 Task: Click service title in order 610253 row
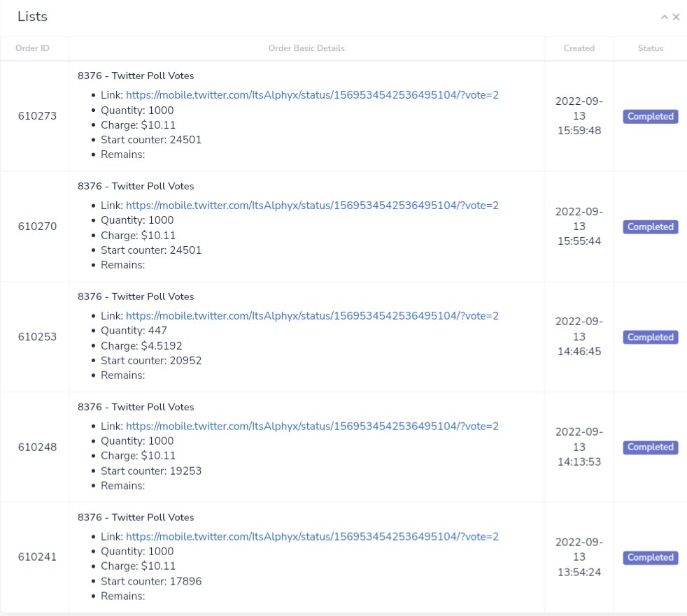[136, 296]
